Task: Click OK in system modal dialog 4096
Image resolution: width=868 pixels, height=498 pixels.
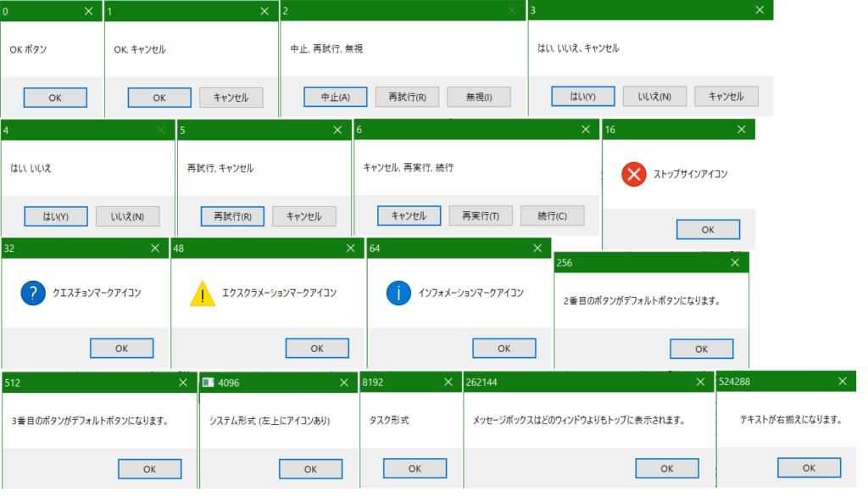Action: click(x=310, y=468)
